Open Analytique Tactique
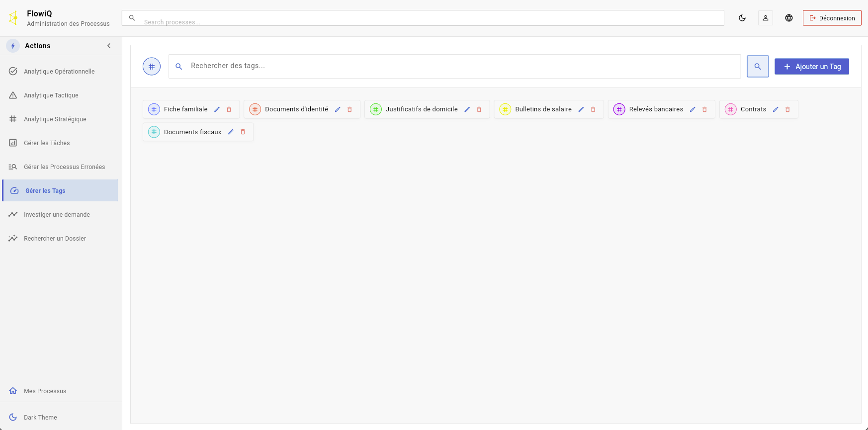Viewport: 868px width, 430px height. point(60,95)
